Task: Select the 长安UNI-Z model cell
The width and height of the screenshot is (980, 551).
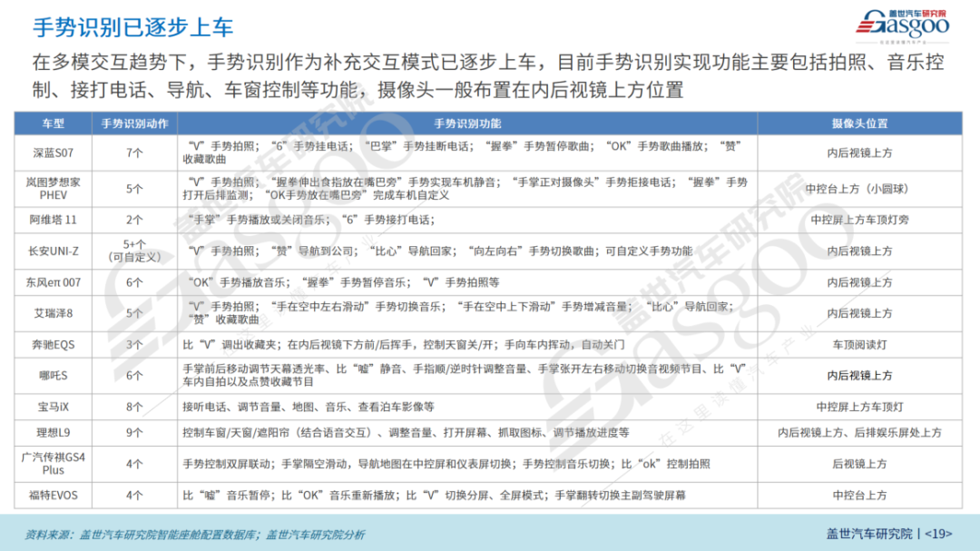Action: [54, 251]
